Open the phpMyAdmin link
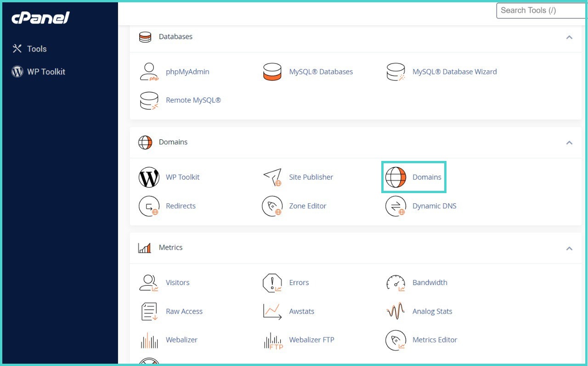 pyautogui.click(x=187, y=72)
